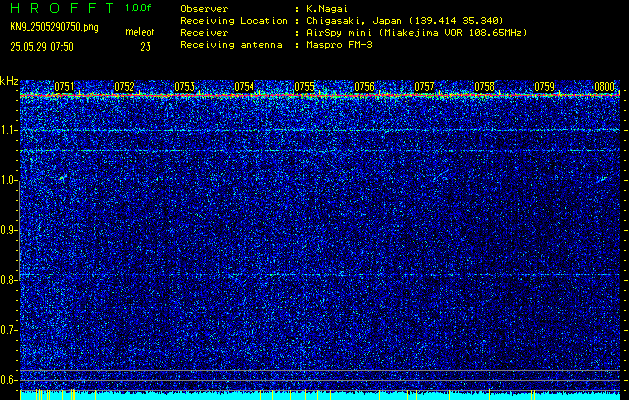Click the kHz axis unit label
Image resolution: width=629 pixels, height=400 pixels.
9,81
